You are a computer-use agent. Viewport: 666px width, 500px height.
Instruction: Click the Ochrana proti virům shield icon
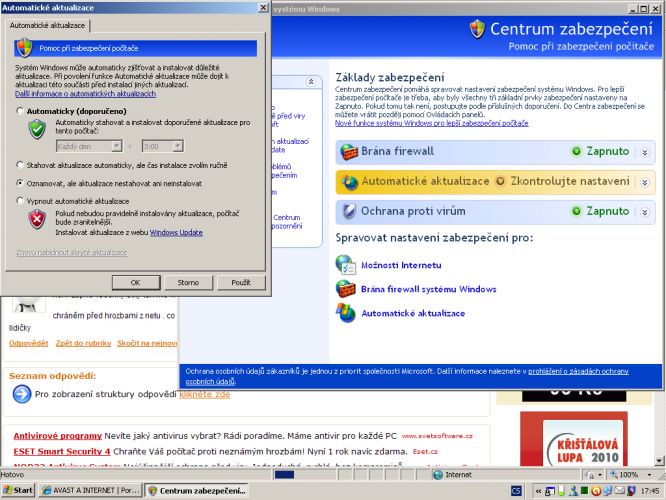pyautogui.click(x=349, y=211)
